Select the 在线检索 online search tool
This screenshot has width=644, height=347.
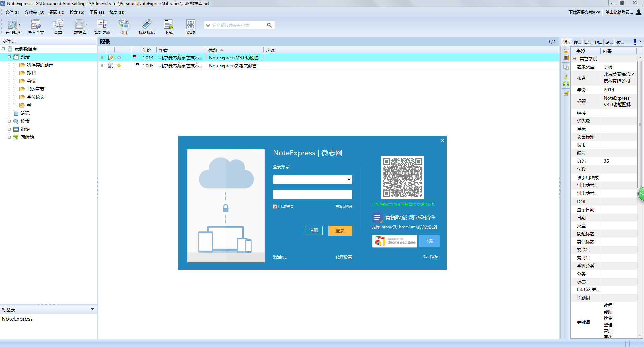coord(13,26)
